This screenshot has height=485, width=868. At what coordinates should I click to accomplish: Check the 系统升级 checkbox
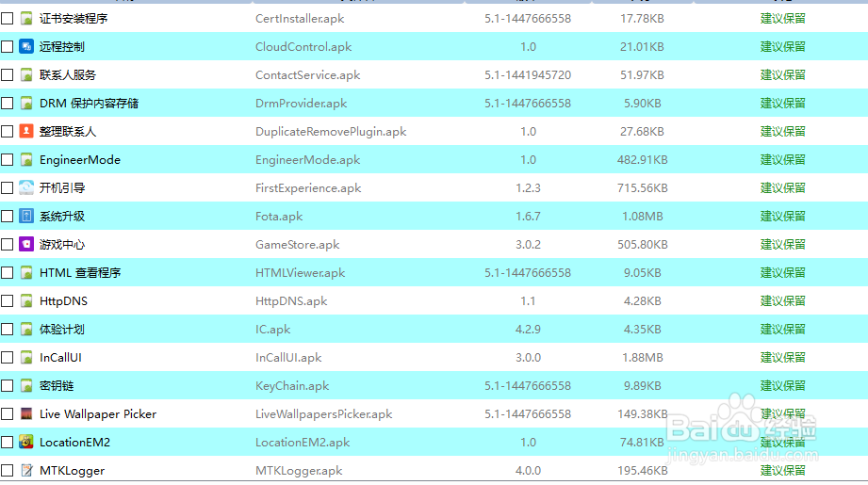[8, 217]
